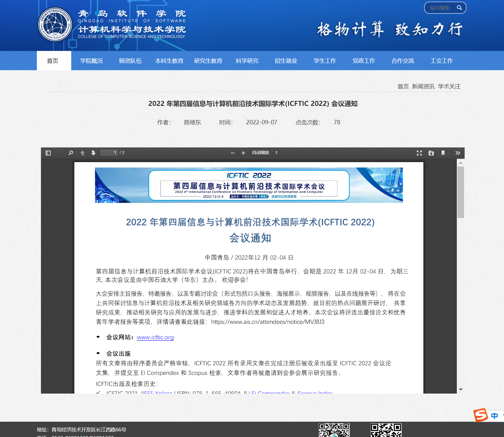The height and width of the screenshot is (437, 504).
Task: Open file in PDF viewer toolbar
Action: 431,153
